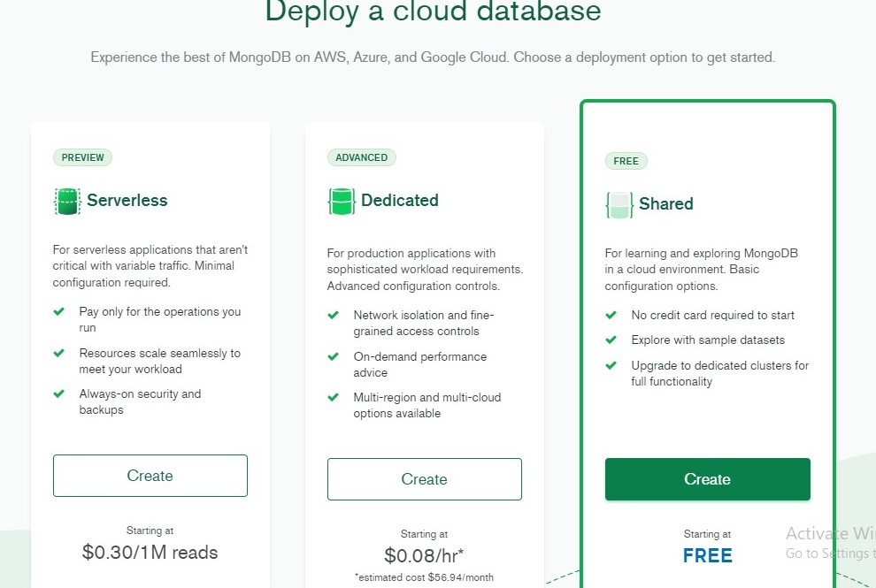Click the ADVANCED badge on Dedicated card
This screenshot has height=588, width=876.
click(362, 157)
